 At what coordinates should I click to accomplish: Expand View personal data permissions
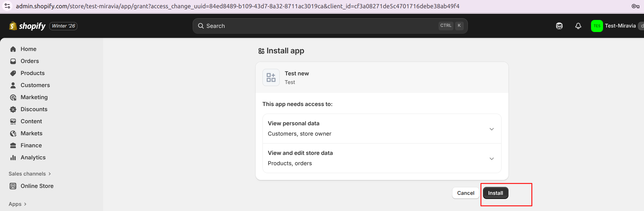pyautogui.click(x=492, y=129)
